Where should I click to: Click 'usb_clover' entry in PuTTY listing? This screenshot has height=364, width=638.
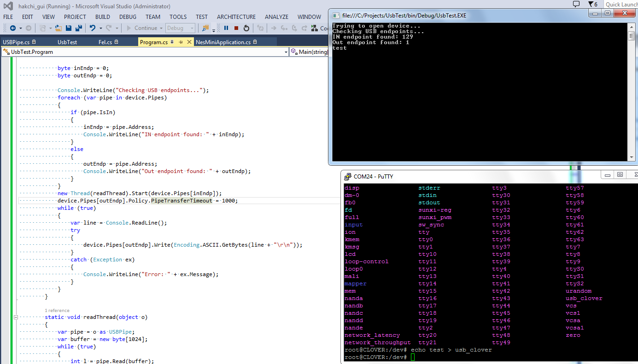[584, 298]
